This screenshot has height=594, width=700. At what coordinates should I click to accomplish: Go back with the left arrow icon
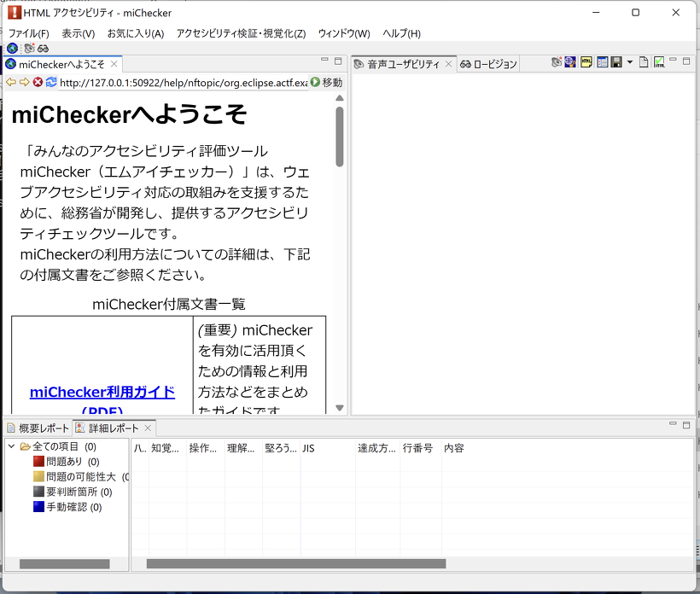coord(11,82)
